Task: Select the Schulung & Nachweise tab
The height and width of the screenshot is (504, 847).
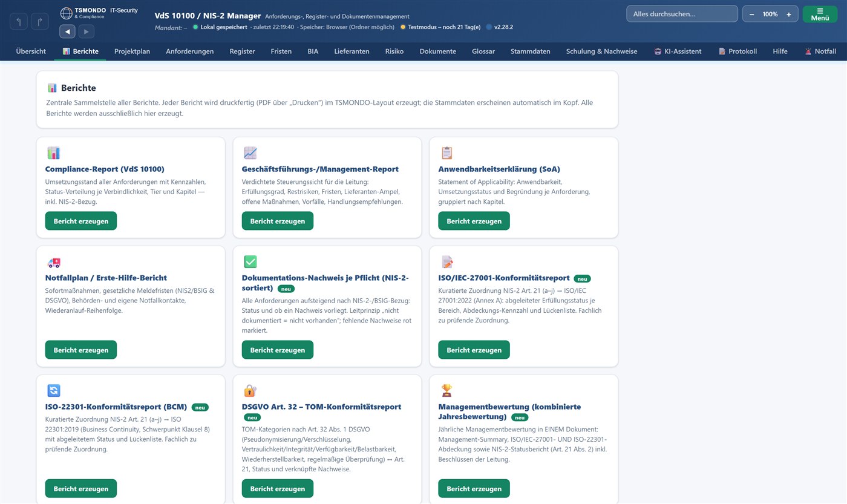Action: pyautogui.click(x=602, y=51)
